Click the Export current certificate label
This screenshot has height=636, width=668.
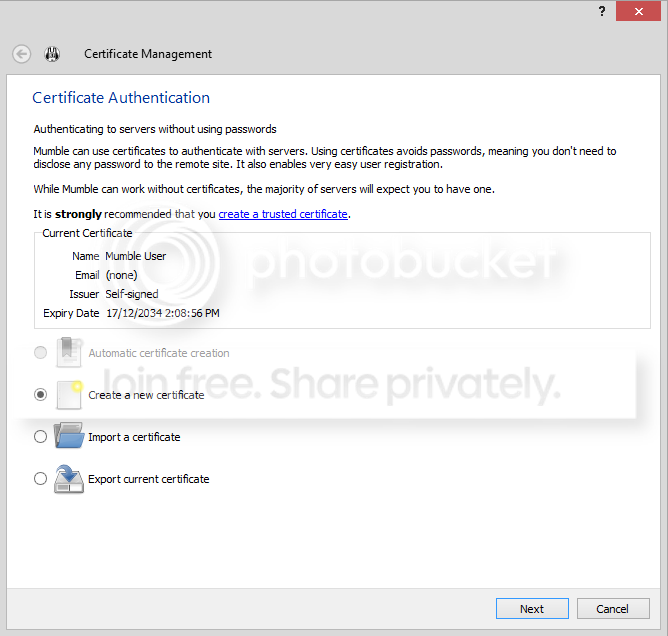(149, 479)
